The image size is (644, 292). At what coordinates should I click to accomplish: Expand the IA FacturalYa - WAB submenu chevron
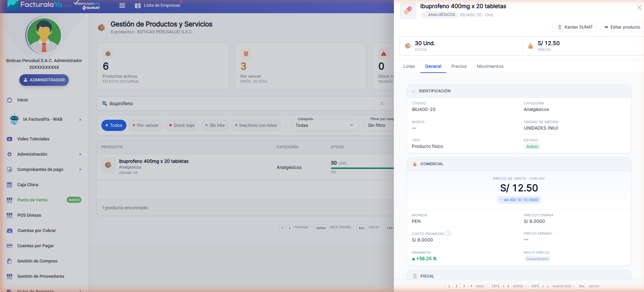point(80,119)
